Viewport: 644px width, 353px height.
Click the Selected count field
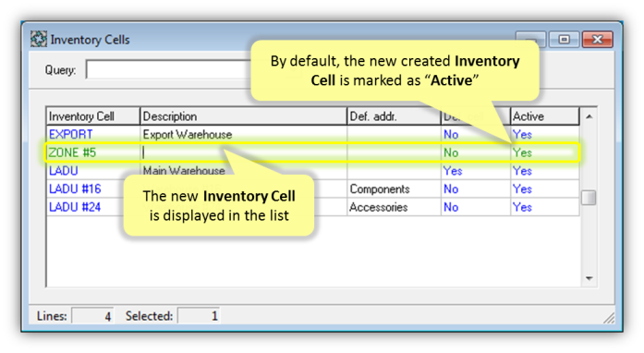pyautogui.click(x=199, y=316)
